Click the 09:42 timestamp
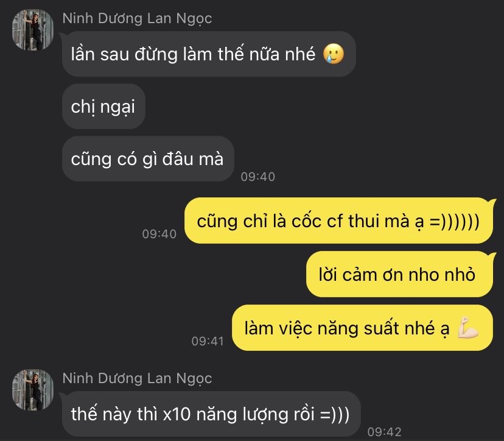 click(x=385, y=432)
